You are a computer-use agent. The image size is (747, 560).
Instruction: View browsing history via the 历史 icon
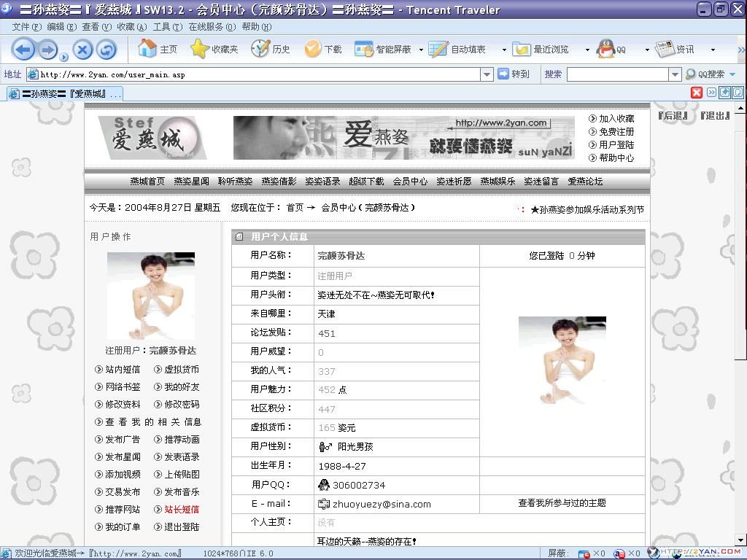click(x=259, y=48)
